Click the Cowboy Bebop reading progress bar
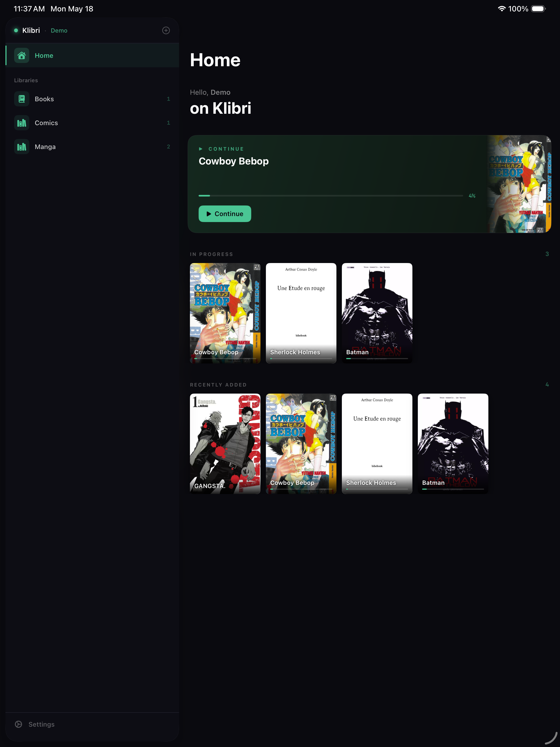The width and height of the screenshot is (560, 747). 331,195
